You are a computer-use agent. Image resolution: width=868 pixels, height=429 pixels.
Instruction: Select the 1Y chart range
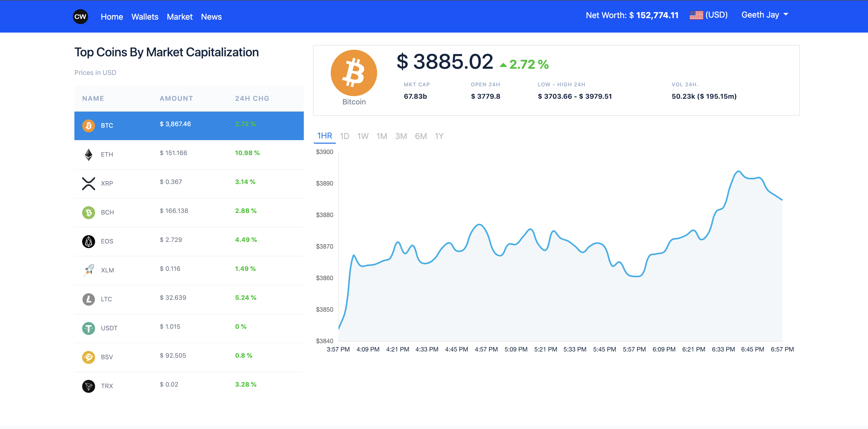click(x=439, y=136)
